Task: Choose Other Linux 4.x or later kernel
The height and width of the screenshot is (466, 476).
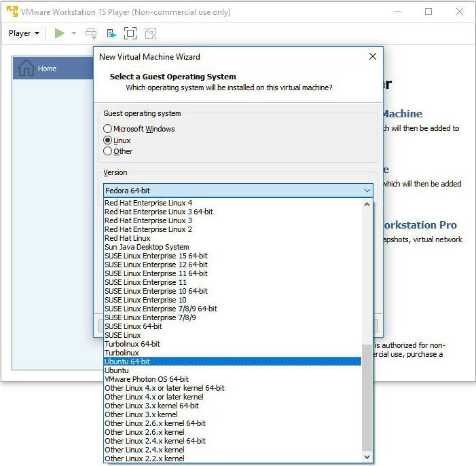Action: coord(232,397)
